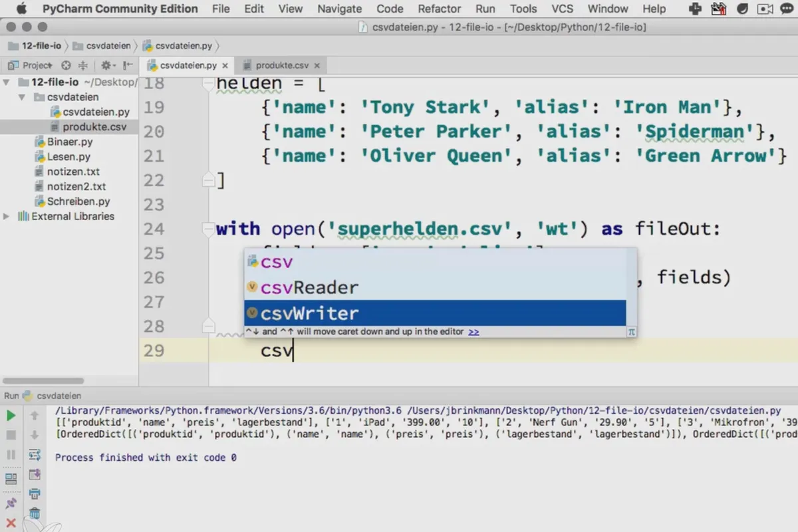Image resolution: width=798 pixels, height=532 pixels.
Task: Expand External Libraries node
Action: [x=7, y=216]
